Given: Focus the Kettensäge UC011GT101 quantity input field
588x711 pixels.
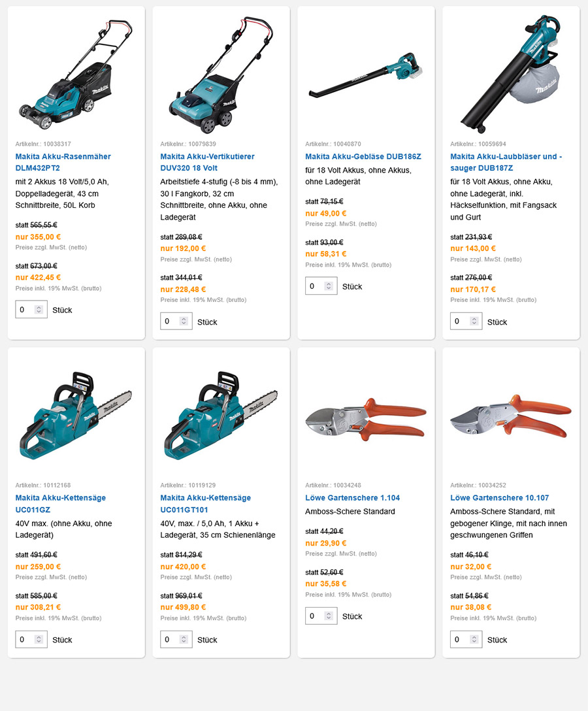Looking at the screenshot, I should (176, 639).
